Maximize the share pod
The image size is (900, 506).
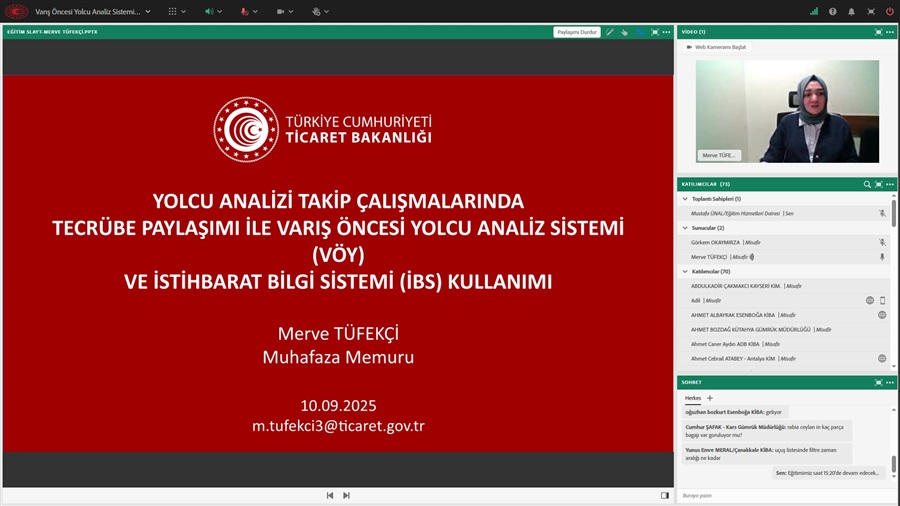point(655,32)
